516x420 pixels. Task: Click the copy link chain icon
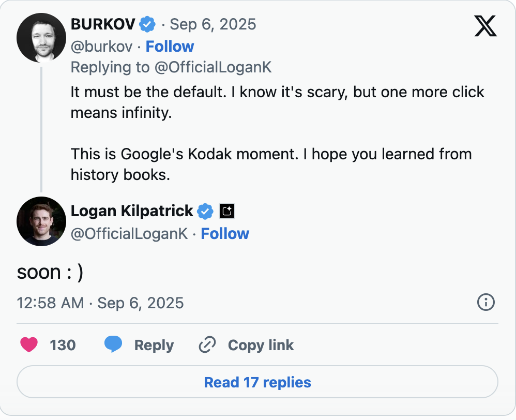click(x=207, y=345)
